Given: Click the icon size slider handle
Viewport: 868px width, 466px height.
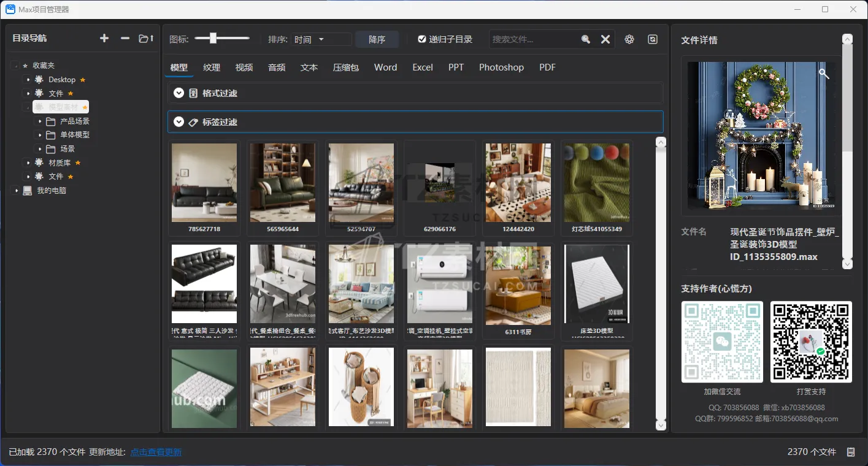Looking at the screenshot, I should [213, 39].
